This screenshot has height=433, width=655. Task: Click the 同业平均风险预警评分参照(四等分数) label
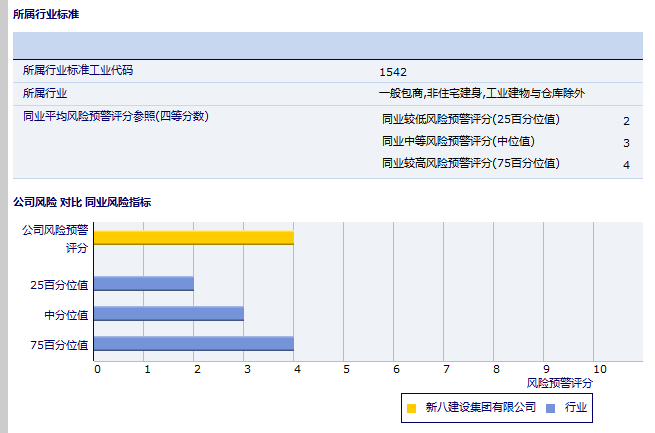pos(115,116)
